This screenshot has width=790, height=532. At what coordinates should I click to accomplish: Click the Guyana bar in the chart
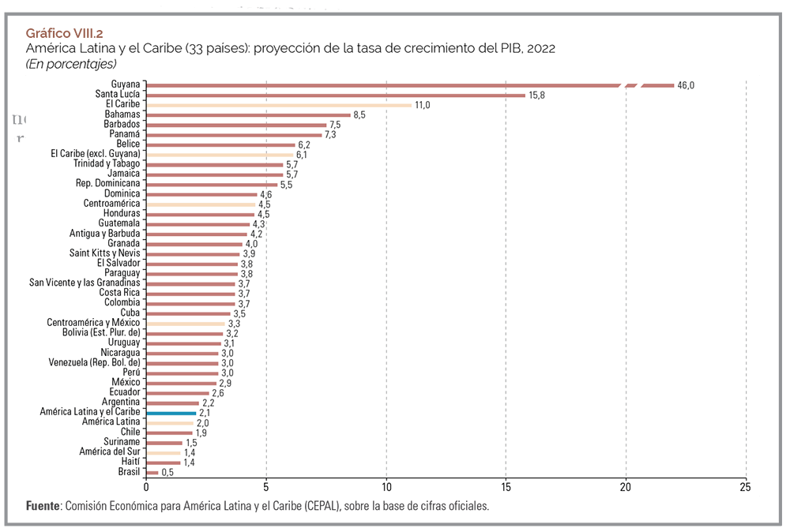[x=379, y=85]
